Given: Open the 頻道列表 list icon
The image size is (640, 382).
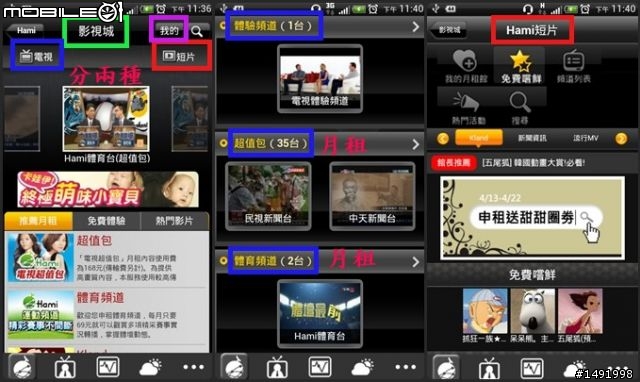Looking at the screenshot, I should pyautogui.click(x=573, y=66).
